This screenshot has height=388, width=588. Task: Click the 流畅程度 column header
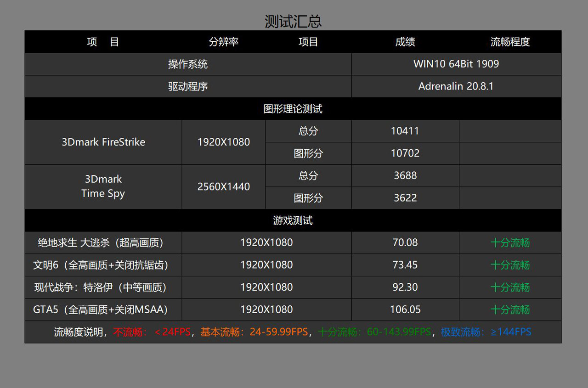click(509, 42)
